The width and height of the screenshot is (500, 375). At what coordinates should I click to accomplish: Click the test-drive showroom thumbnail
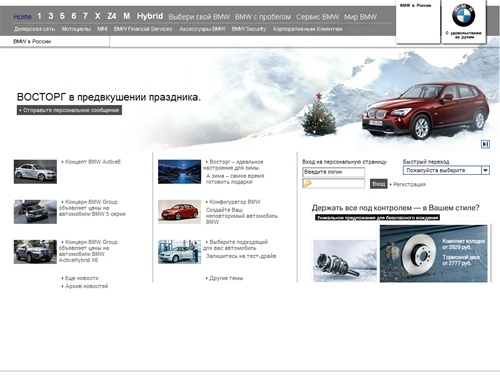(179, 252)
